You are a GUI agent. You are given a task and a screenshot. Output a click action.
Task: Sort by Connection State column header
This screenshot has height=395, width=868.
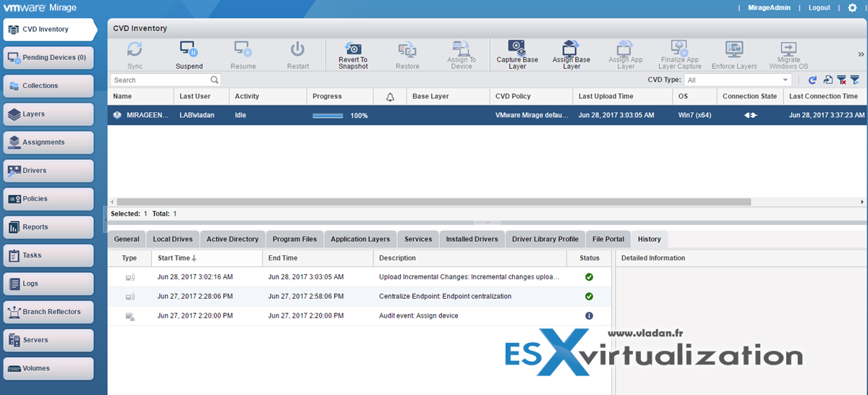(749, 96)
